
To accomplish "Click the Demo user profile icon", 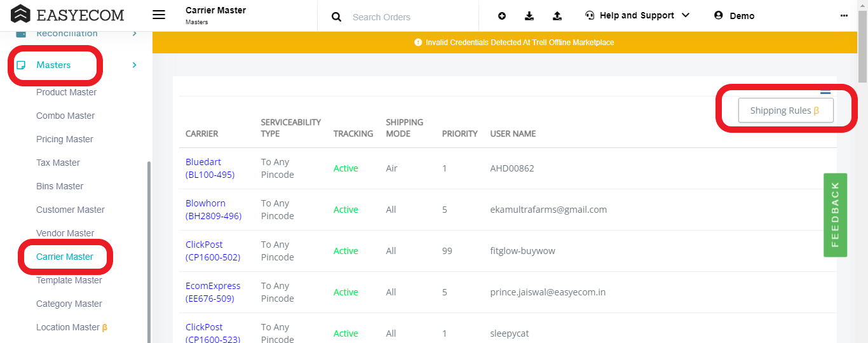I will (719, 15).
